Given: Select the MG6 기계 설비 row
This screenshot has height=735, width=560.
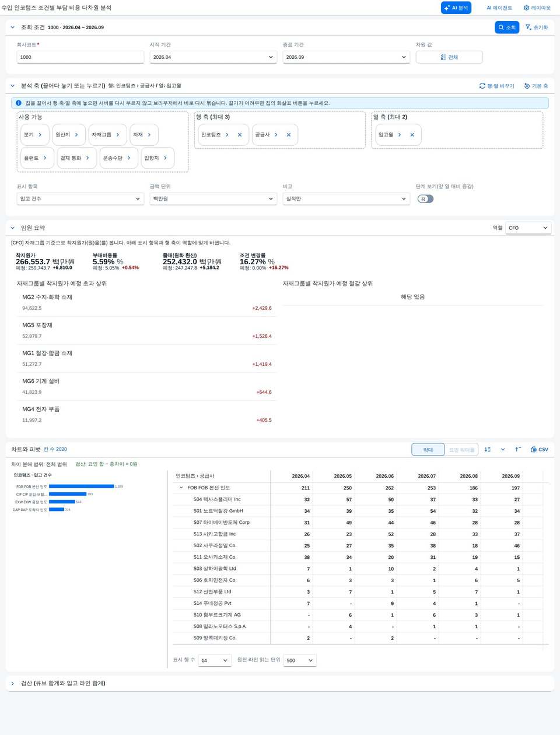Looking at the screenshot, I should click(x=146, y=387).
